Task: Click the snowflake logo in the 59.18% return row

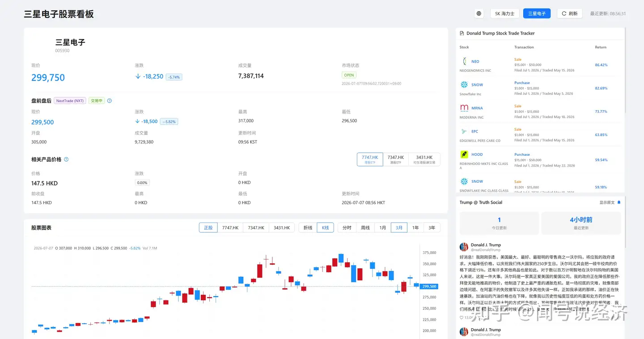Action: (464, 181)
